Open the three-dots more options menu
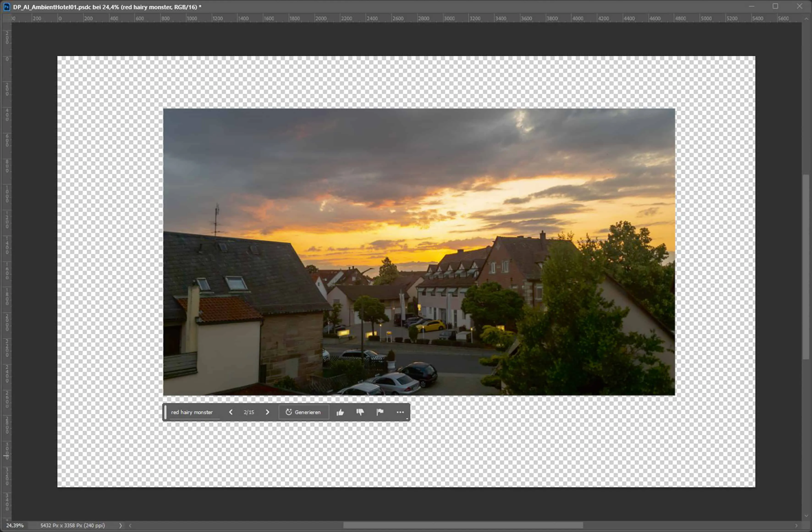The width and height of the screenshot is (812, 532). point(400,412)
